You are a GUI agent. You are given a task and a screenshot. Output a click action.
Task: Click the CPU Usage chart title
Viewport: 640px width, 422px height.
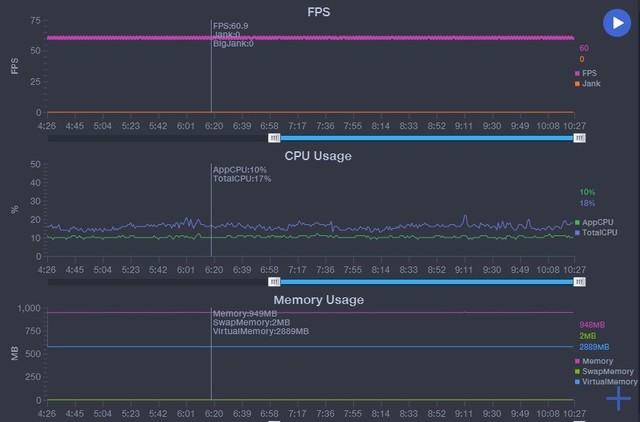coord(318,156)
